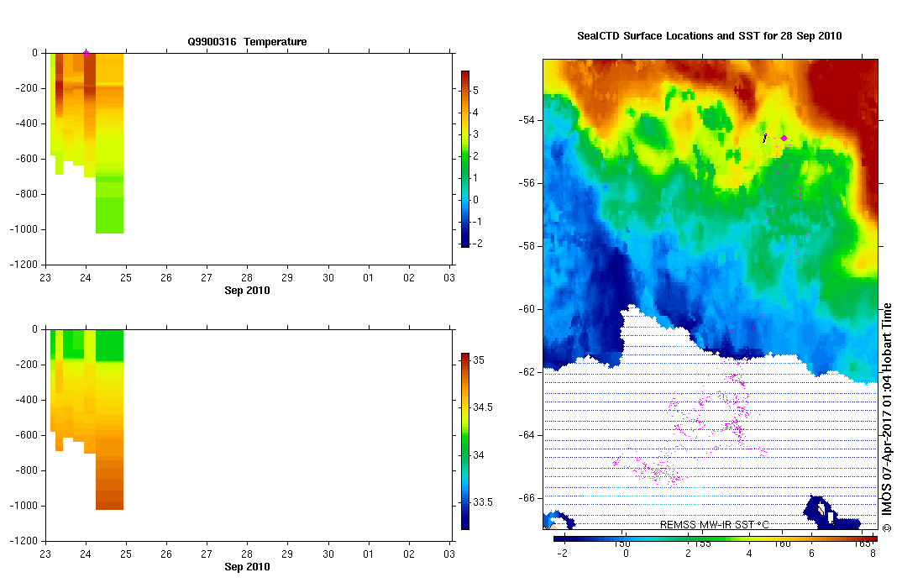Click the '-66' latitude label on the map
This screenshot has width=923, height=588.
tap(527, 498)
